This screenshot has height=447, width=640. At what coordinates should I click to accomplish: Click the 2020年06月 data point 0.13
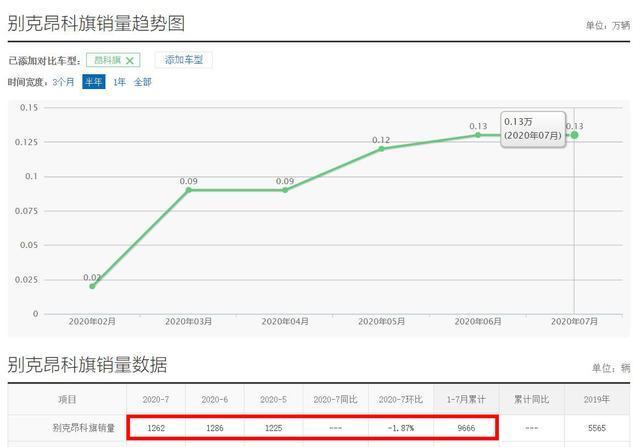[478, 135]
